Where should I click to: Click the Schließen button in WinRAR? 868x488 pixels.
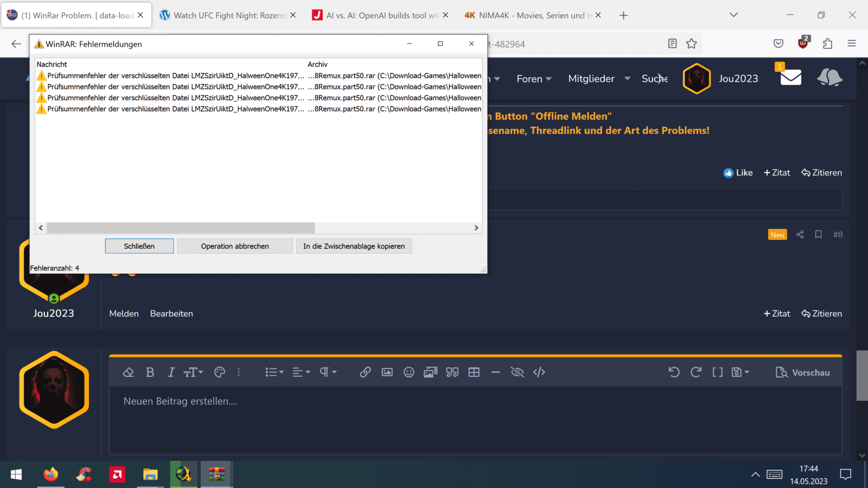click(x=139, y=246)
